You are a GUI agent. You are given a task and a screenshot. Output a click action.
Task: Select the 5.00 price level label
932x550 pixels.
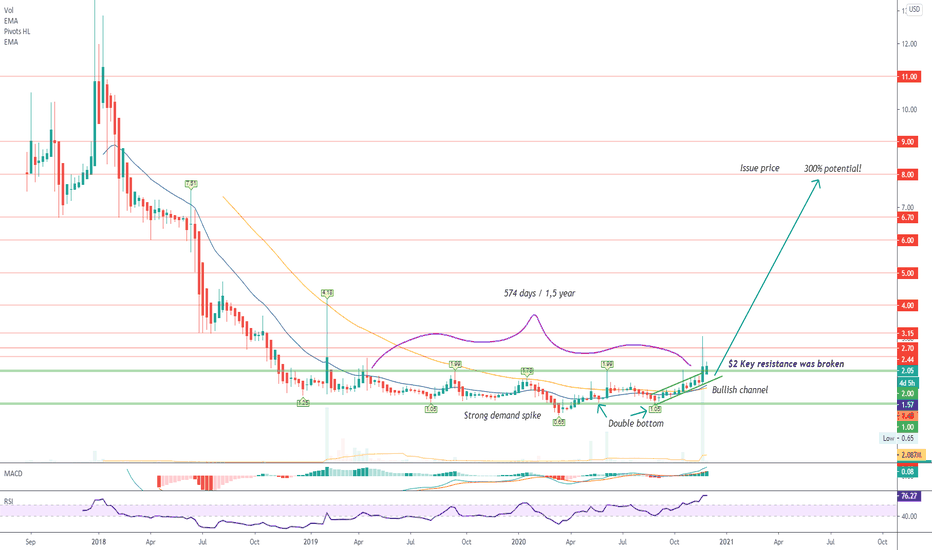coord(907,274)
